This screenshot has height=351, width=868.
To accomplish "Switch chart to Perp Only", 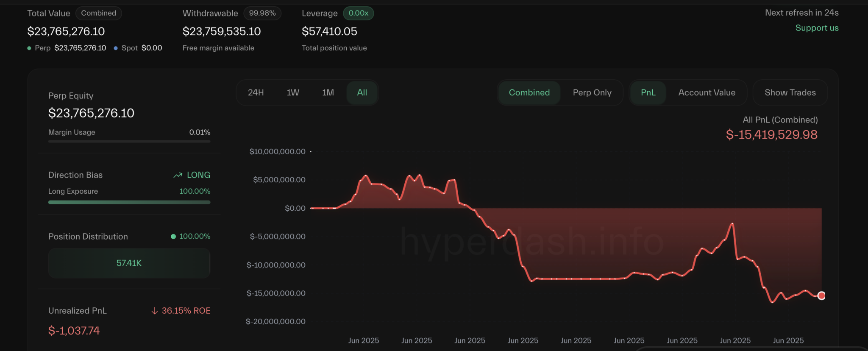I will pos(592,92).
